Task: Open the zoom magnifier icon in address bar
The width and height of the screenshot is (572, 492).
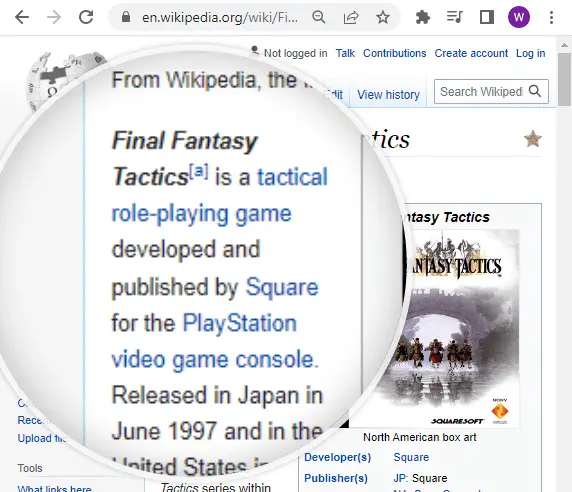Action: click(x=318, y=17)
